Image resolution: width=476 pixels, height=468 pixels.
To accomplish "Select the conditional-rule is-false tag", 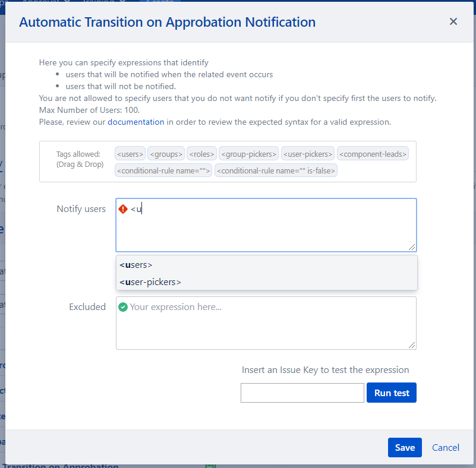I will tap(276, 171).
